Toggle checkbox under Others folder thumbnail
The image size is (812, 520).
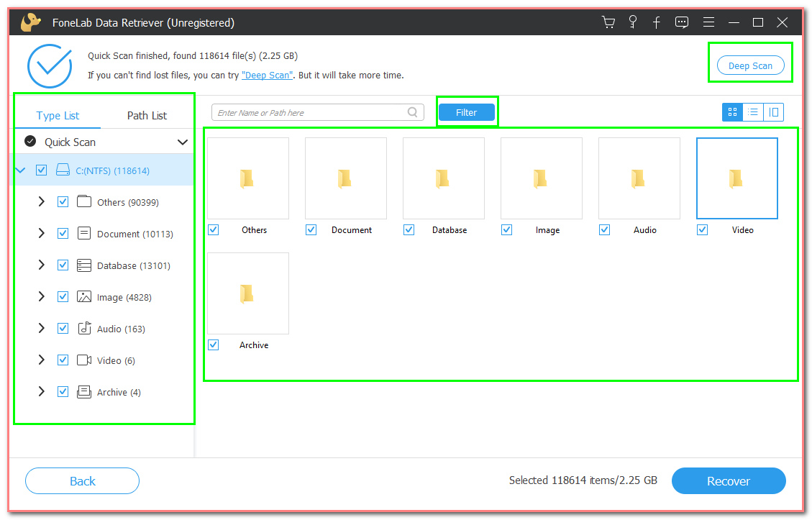[214, 229]
